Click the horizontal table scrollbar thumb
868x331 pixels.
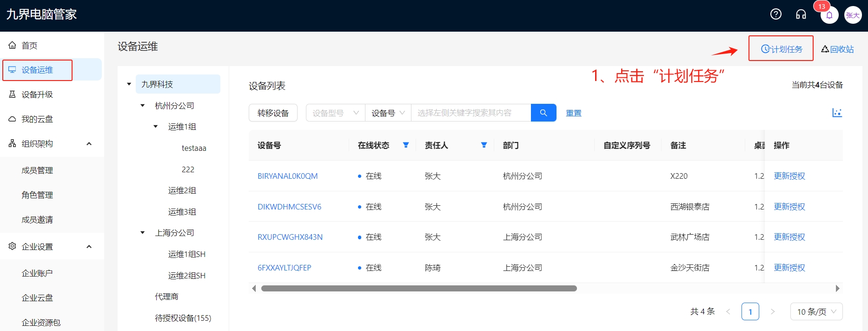419,289
